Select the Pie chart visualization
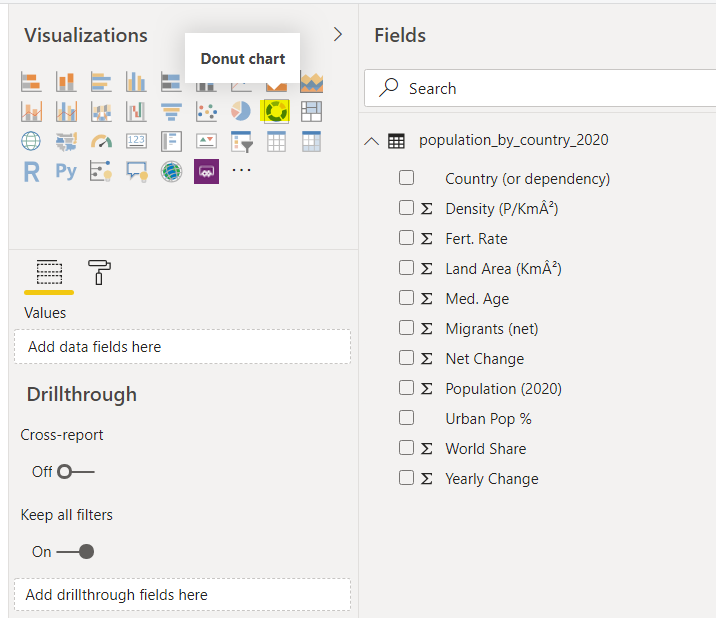Image resolution: width=716 pixels, height=618 pixels. click(241, 111)
